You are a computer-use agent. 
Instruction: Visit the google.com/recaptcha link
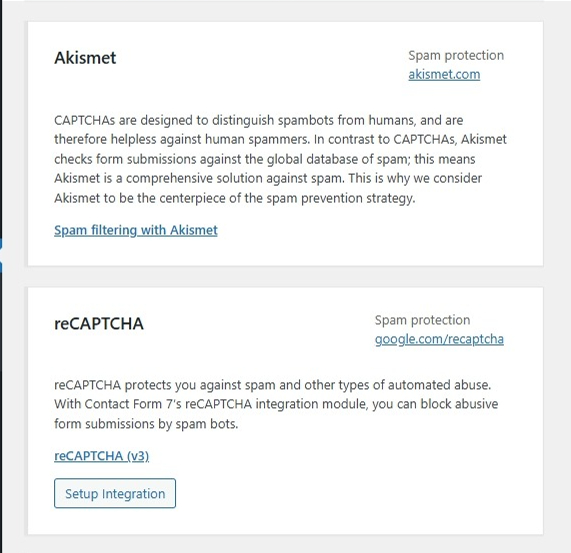[x=439, y=339]
